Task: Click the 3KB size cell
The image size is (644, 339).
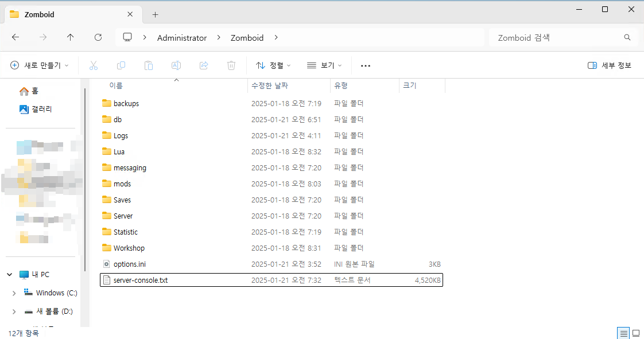Action: 434,264
